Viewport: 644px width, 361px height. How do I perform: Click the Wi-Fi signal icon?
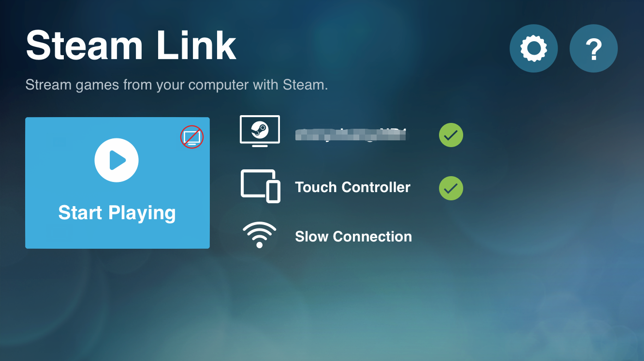[x=260, y=235]
